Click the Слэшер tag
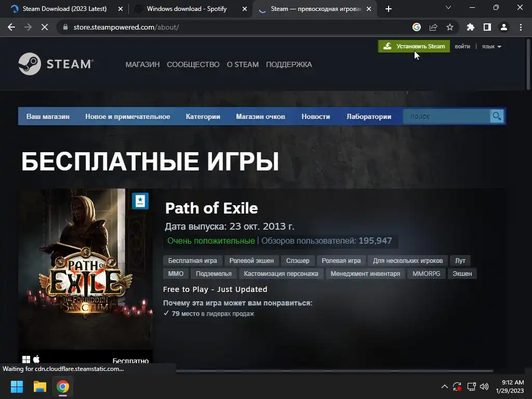532x399 pixels. pyautogui.click(x=298, y=261)
